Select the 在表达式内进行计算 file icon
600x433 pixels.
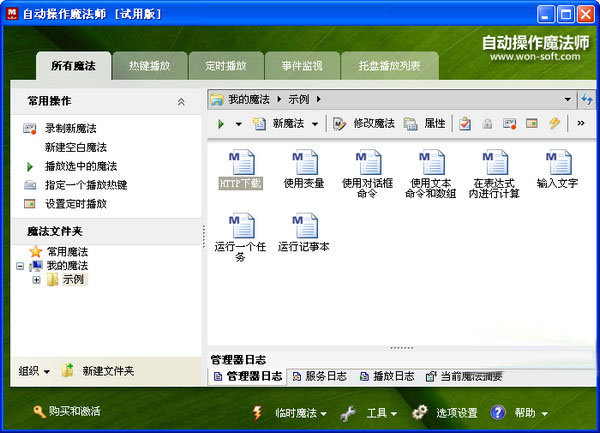[x=494, y=162]
